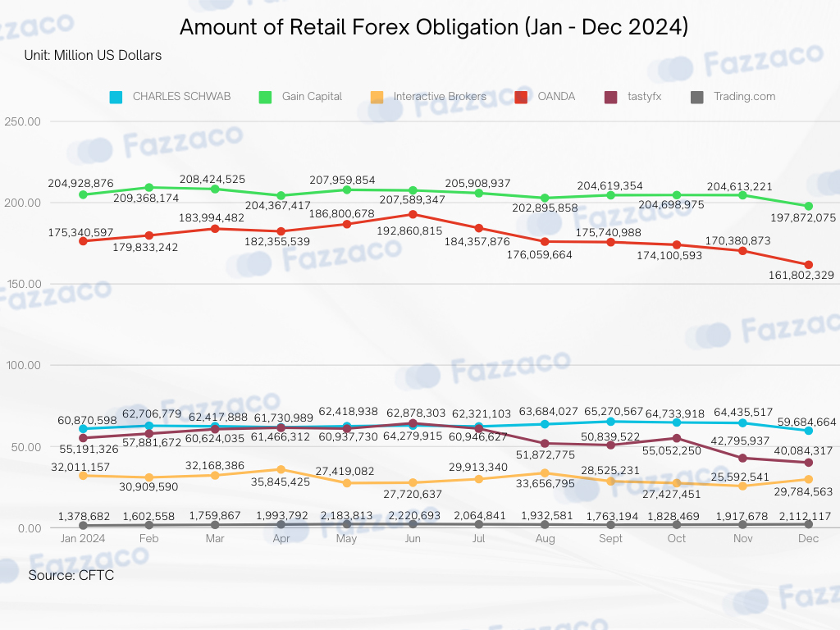Click the OANDA value 161,802,329
Screen dimensions: 840x630
point(801,276)
